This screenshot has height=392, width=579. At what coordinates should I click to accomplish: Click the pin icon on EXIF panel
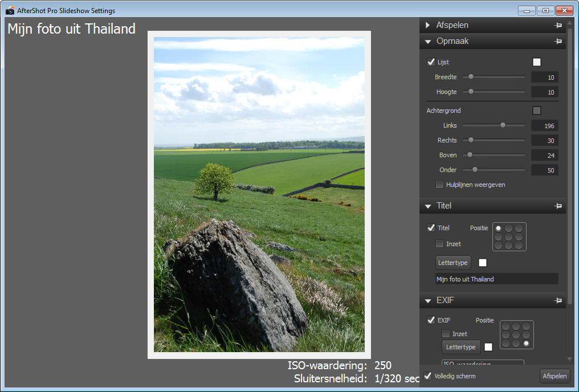(x=558, y=301)
